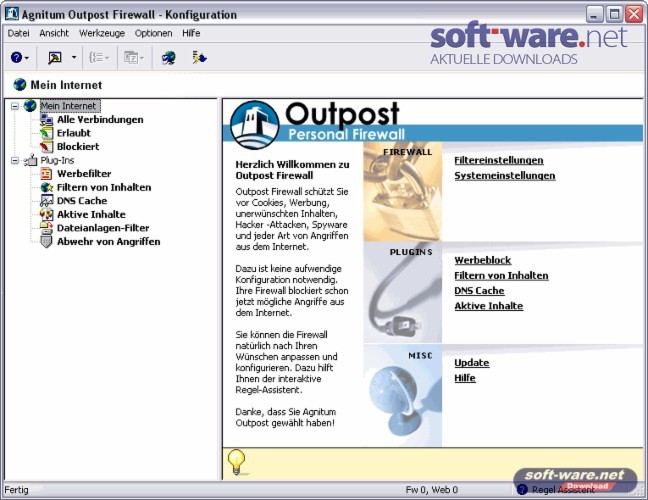Click the Update link

tap(472, 363)
